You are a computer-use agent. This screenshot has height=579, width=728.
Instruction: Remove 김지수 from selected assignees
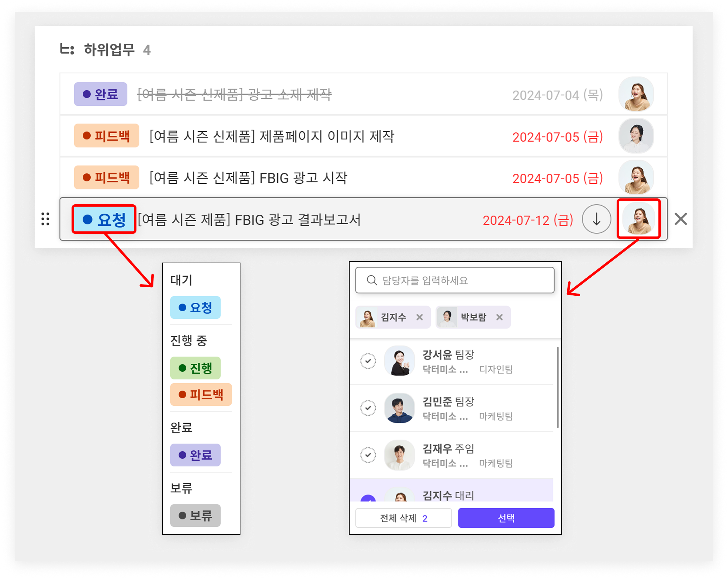coord(419,317)
